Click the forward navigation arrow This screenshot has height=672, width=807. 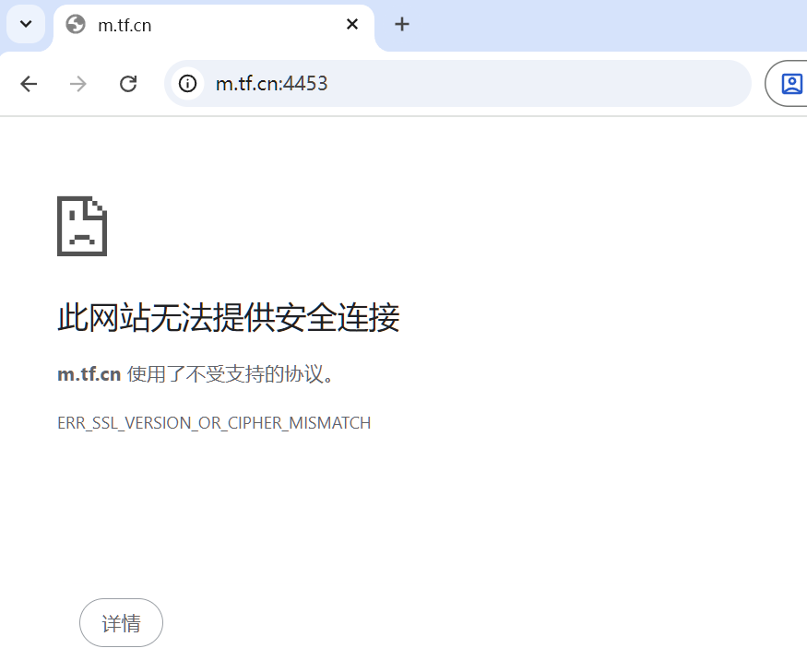78,83
